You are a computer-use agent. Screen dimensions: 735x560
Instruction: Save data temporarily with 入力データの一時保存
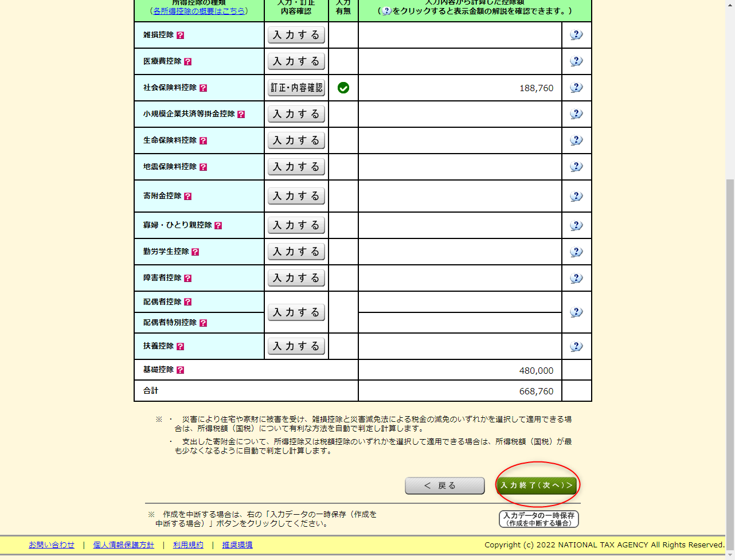(x=539, y=519)
